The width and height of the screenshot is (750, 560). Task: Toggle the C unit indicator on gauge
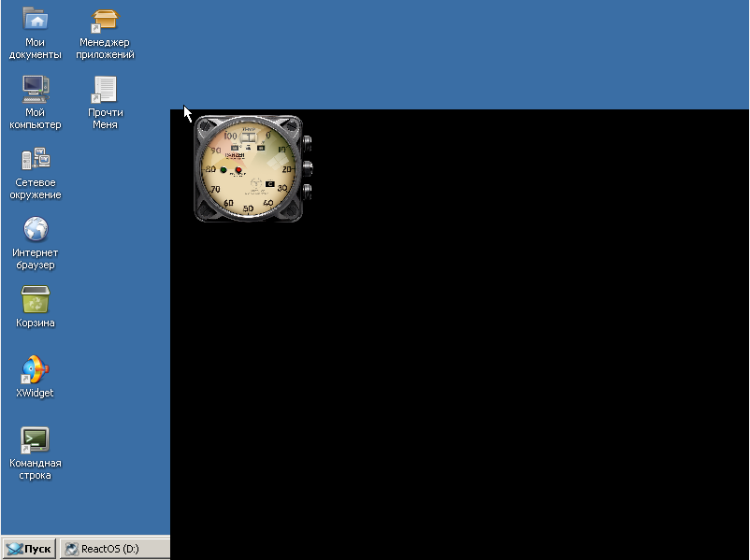[269, 183]
